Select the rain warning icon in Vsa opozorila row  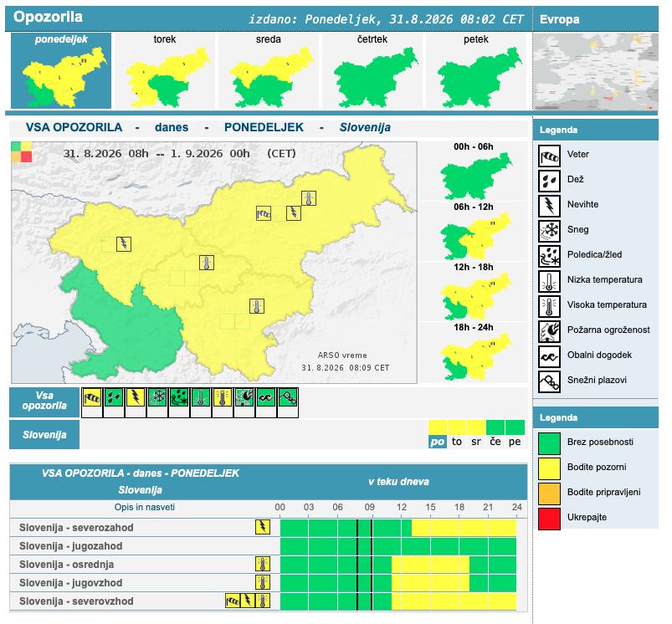coord(114,397)
